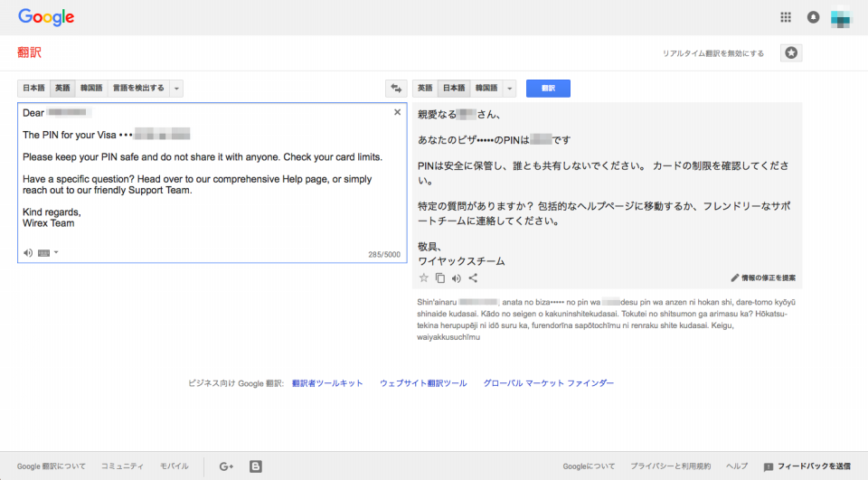
Task: Click リアルタイム翻訳を無効にする link
Action: click(713, 53)
